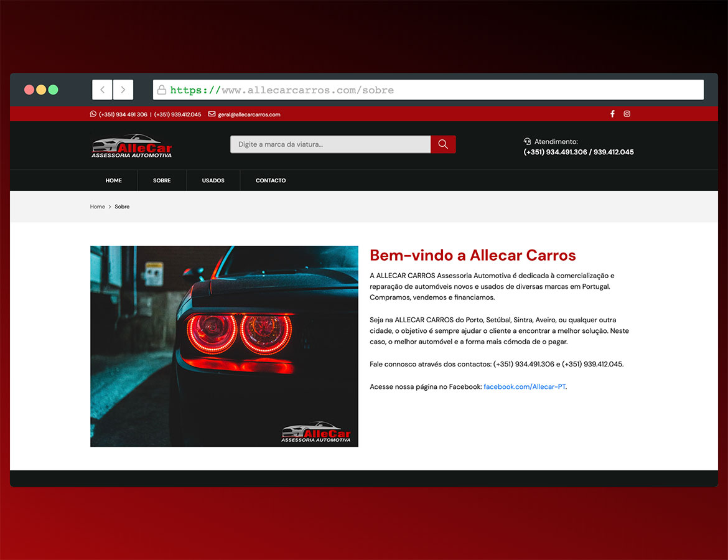Click the search field "Digite a marca da viatura"
The height and width of the screenshot is (560, 728).
pos(330,144)
